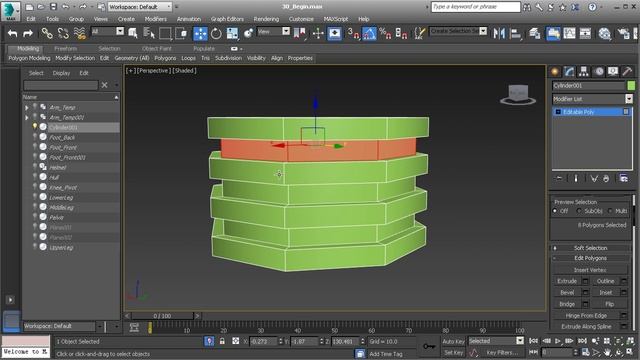
Task: Click the Redo arrow in main toolbar
Action: point(28,33)
